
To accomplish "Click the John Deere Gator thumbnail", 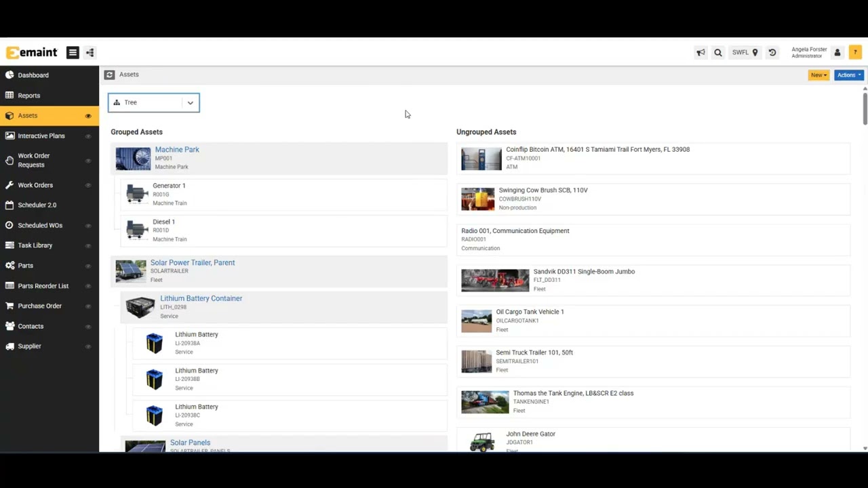I will [481, 442].
